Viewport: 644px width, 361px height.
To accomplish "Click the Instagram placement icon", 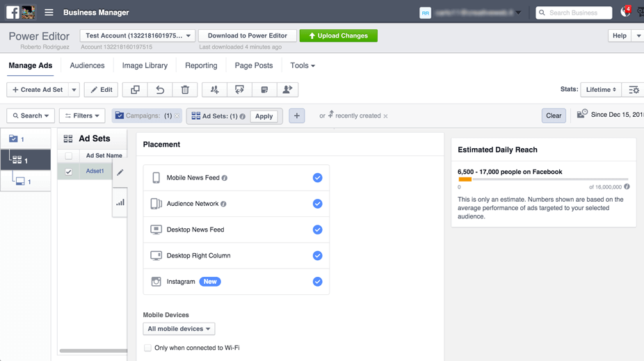I will click(156, 281).
